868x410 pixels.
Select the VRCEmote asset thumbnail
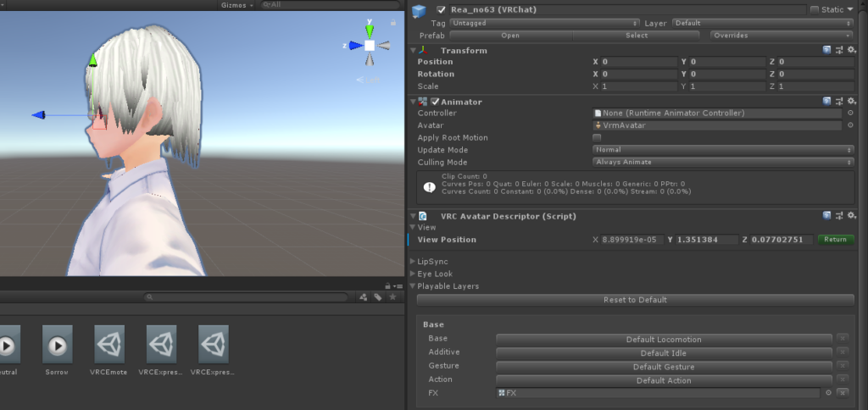click(109, 345)
